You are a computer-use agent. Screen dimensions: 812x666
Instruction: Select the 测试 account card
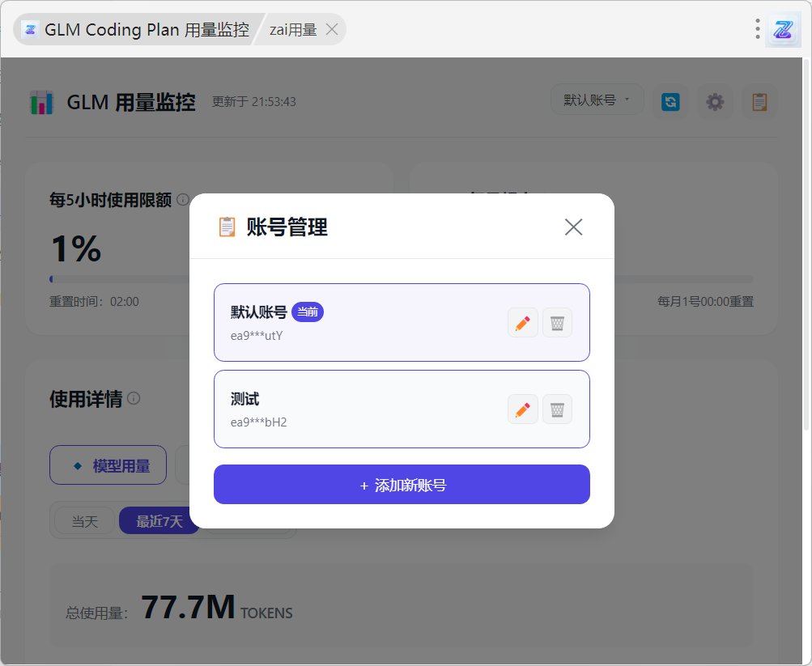[x=402, y=409]
